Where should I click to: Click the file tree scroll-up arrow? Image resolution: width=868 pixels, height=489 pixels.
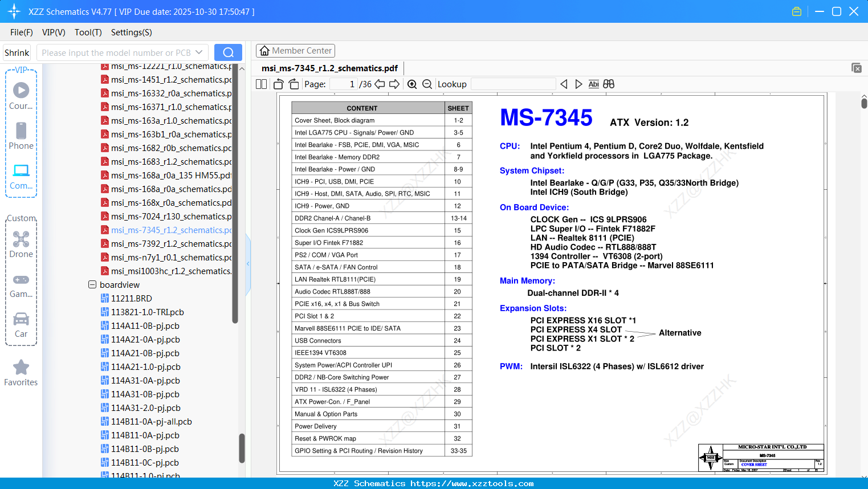pyautogui.click(x=242, y=68)
